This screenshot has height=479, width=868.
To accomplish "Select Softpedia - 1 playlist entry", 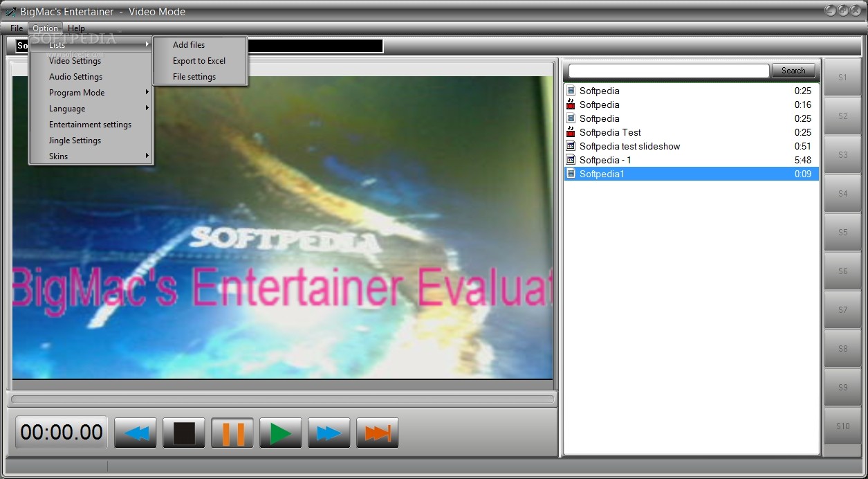I will [x=691, y=160].
